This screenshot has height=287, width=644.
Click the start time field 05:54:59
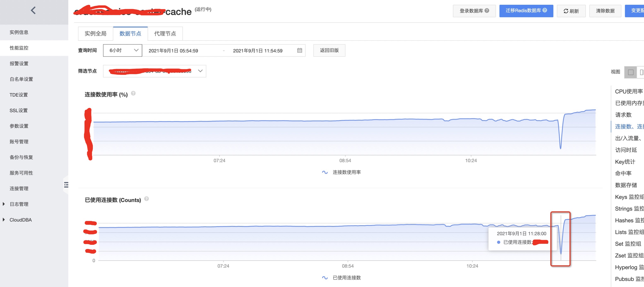point(173,51)
